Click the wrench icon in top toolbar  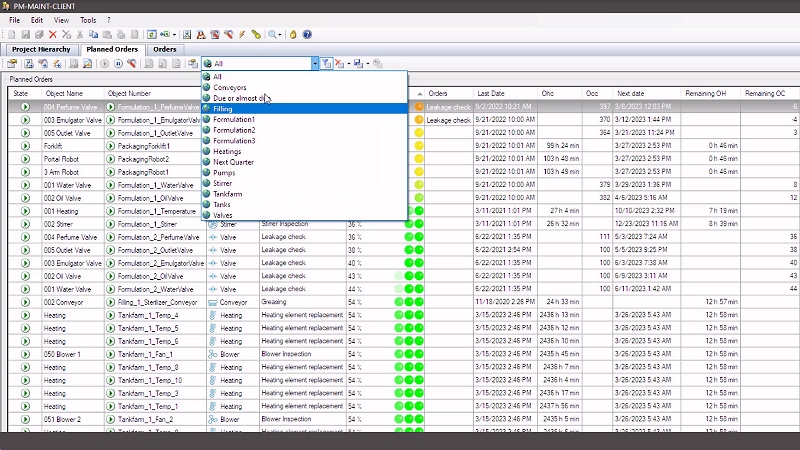(x=229, y=35)
